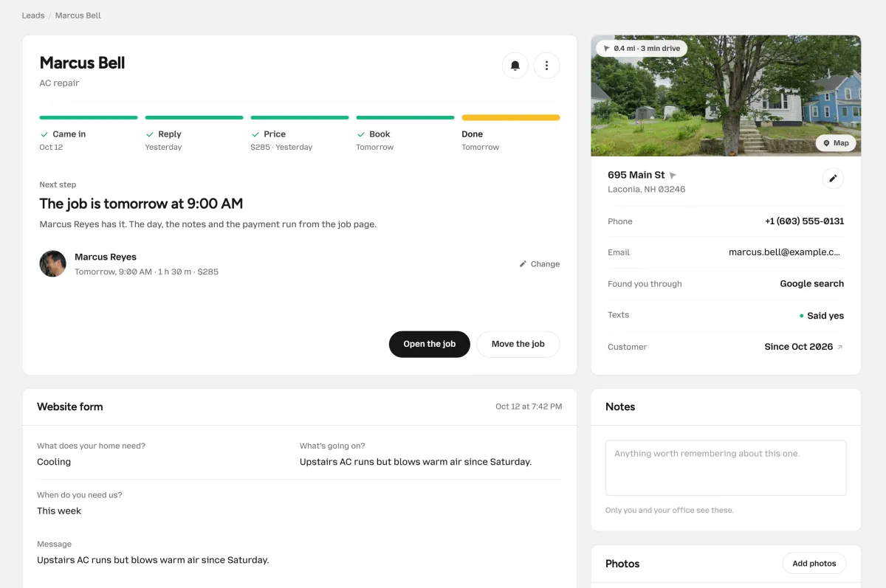This screenshot has height=588, width=886.
Task: Go to Leads in the breadcrumb
Action: coord(33,15)
